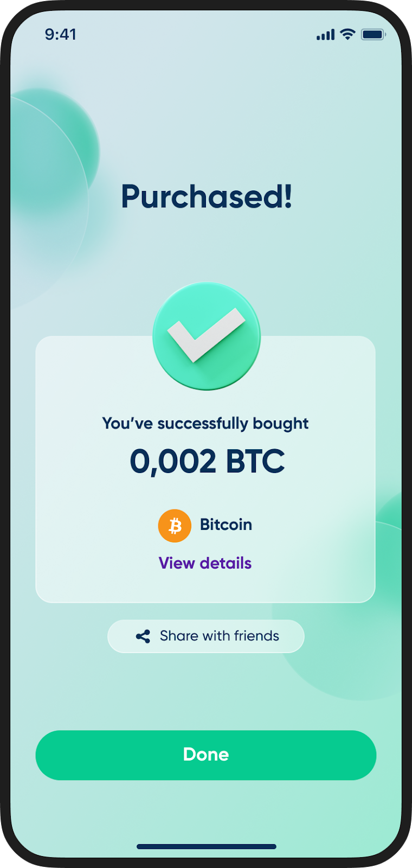This screenshot has height=868, width=412.
Task: Tap the cellular signal bars icon
Action: coord(325,35)
